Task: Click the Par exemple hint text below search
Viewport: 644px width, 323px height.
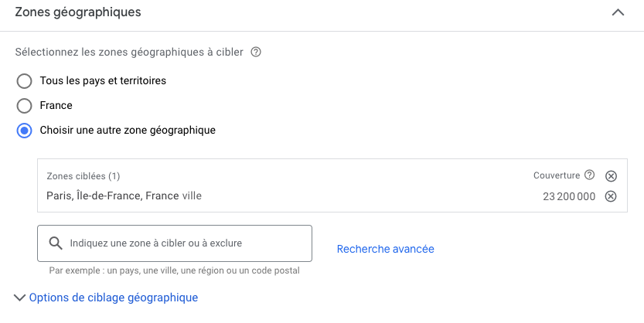Action: (174, 270)
